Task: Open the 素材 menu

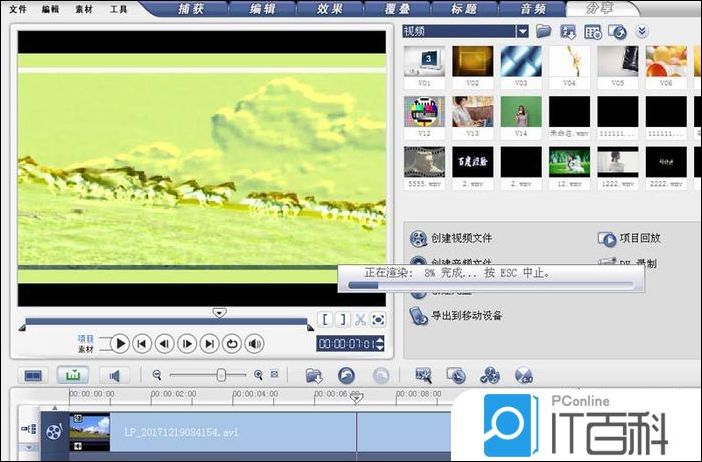Action: click(83, 9)
